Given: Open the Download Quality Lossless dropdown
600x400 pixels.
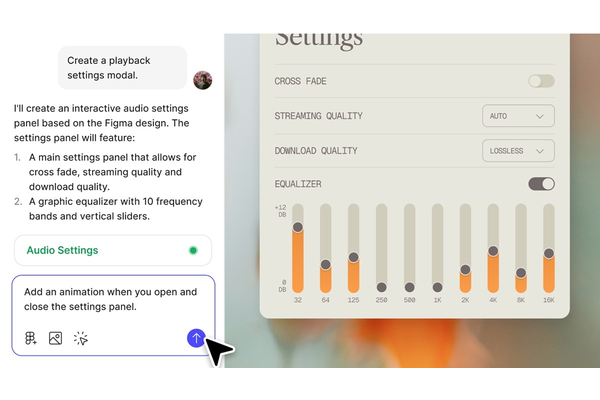Looking at the screenshot, I should (x=518, y=151).
